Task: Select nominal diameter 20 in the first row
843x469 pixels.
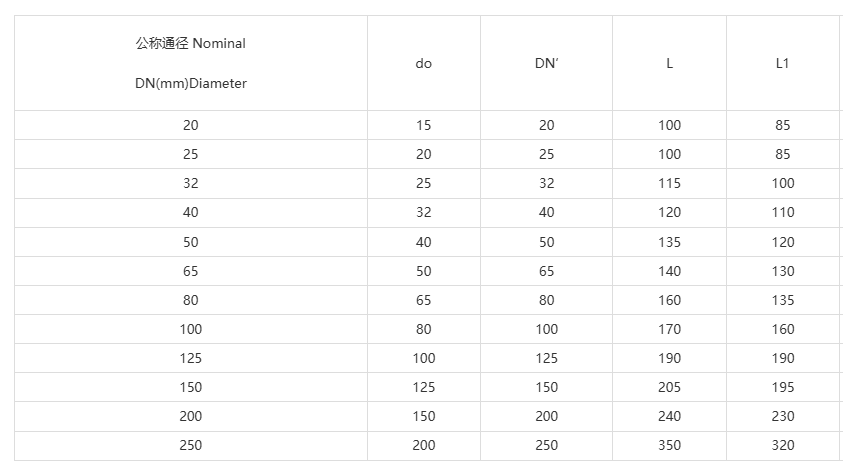Action: (191, 125)
